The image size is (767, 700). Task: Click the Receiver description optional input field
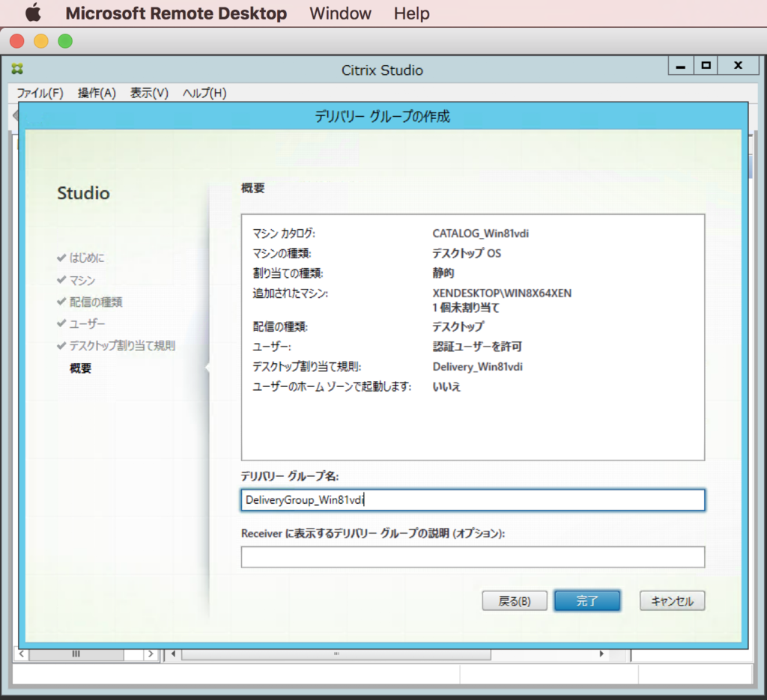[x=473, y=557]
